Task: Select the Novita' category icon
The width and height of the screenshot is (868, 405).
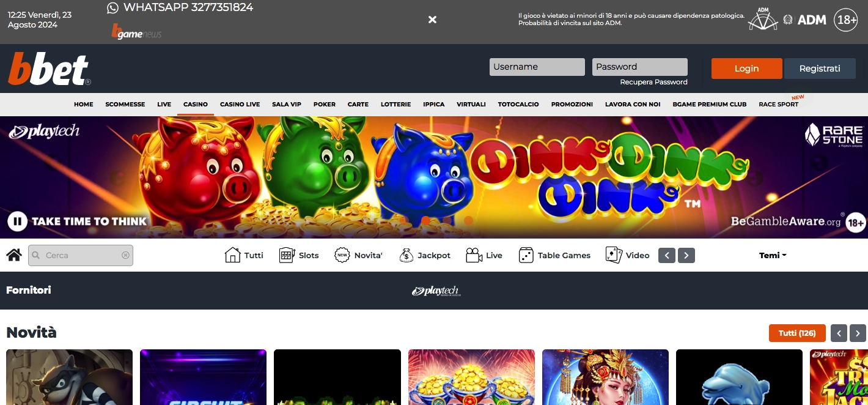Action: click(342, 255)
